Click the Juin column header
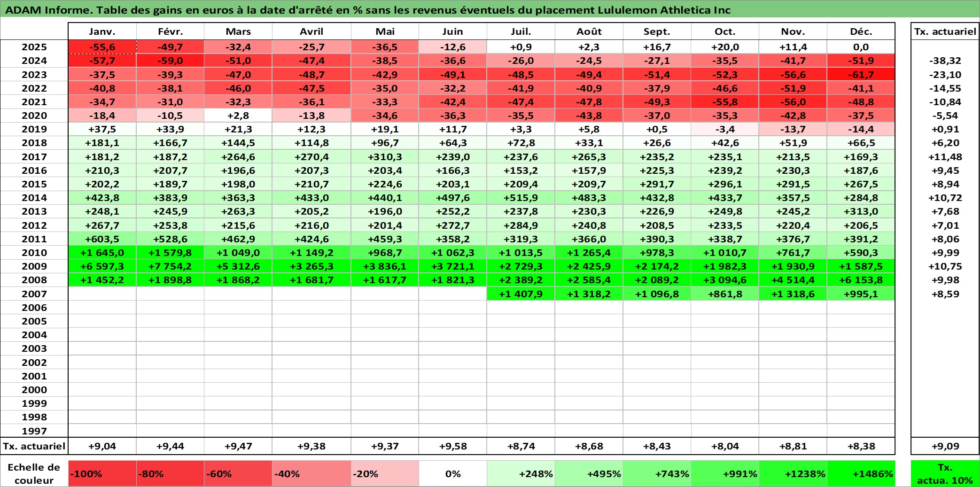This screenshot has height=487, width=980. (x=453, y=31)
